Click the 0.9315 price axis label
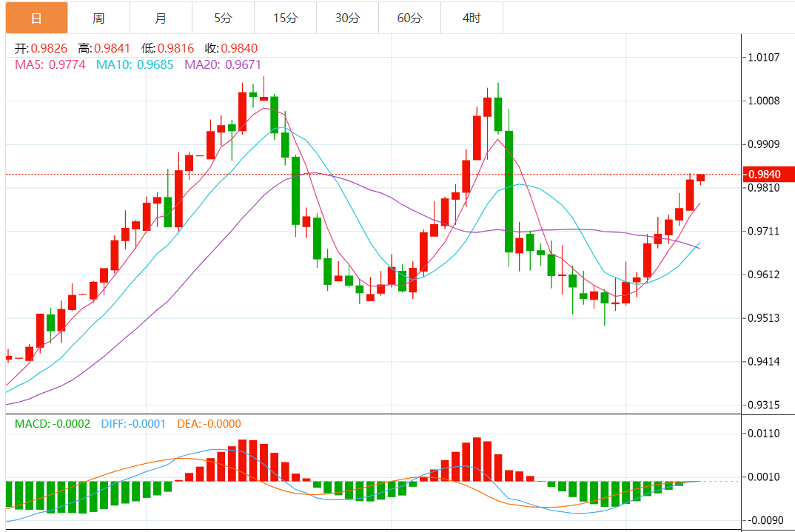 tap(764, 405)
